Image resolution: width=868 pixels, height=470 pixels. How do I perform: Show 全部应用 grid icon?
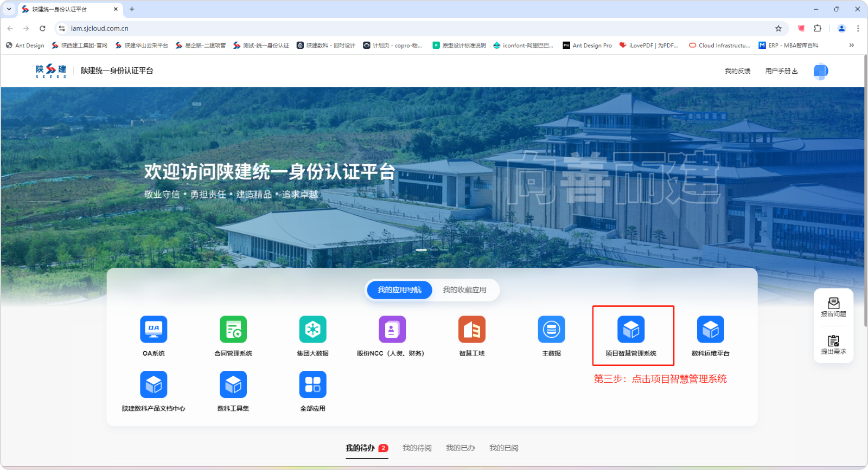click(312, 385)
